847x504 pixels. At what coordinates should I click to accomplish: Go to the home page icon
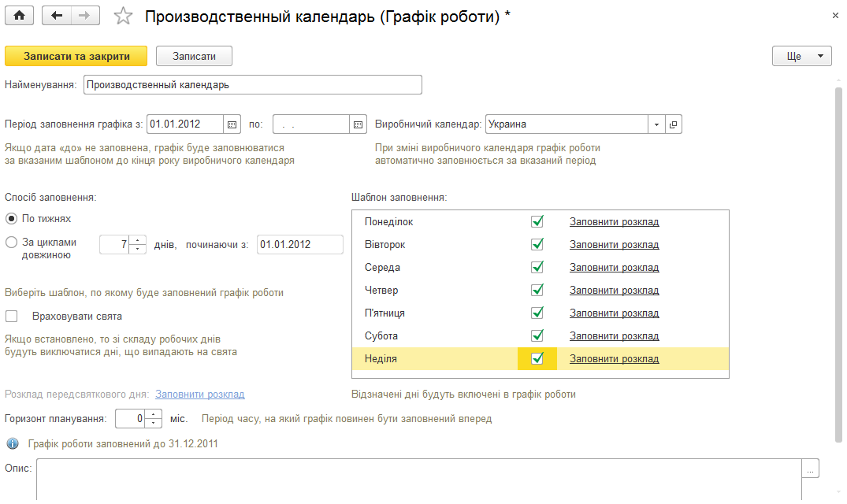[20, 16]
